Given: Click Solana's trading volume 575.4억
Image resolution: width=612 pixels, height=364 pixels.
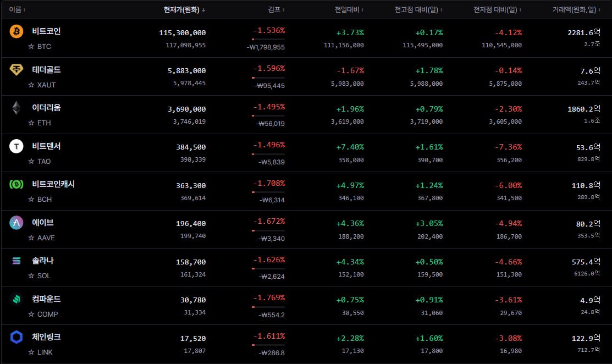Looking at the screenshot, I should point(586,262).
